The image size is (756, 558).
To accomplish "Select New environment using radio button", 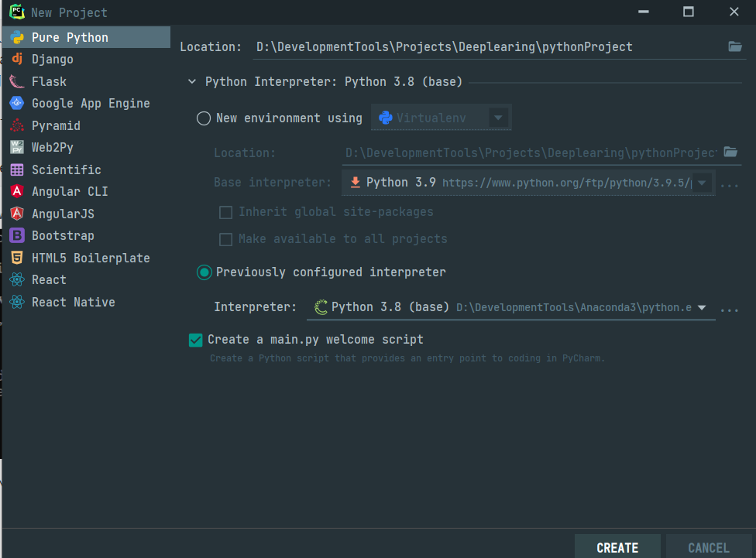I will pyautogui.click(x=204, y=118).
